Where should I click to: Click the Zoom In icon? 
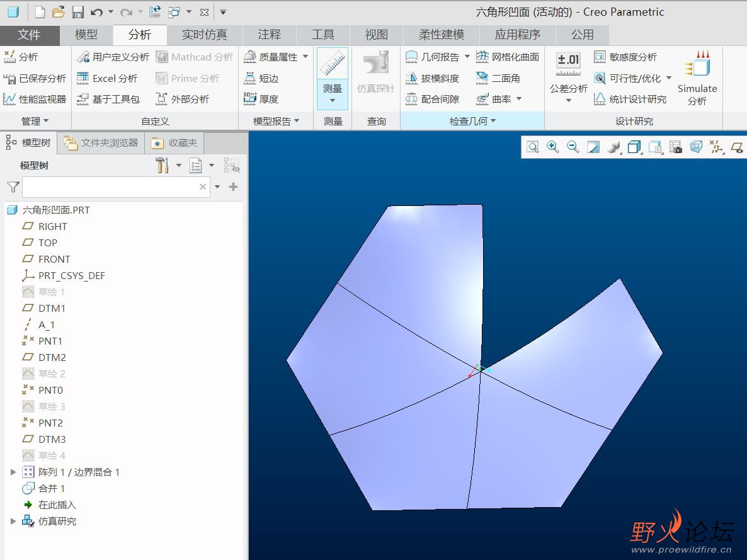click(x=552, y=147)
